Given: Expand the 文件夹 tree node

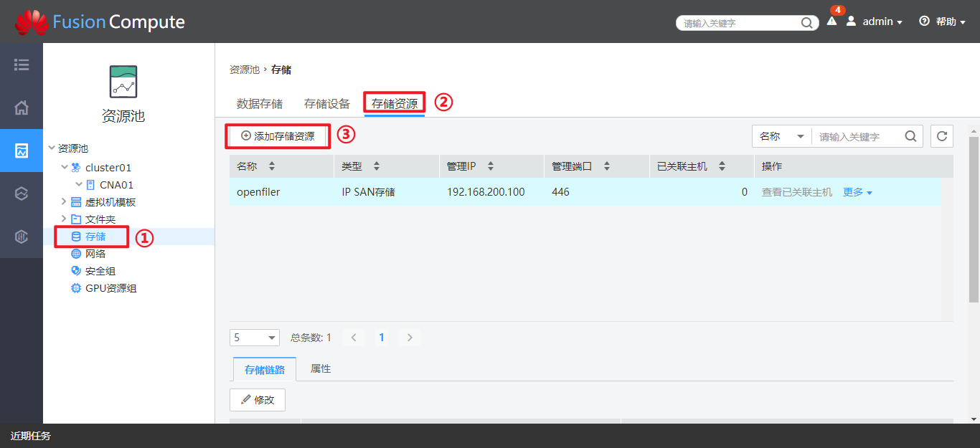Looking at the screenshot, I should 64,219.
